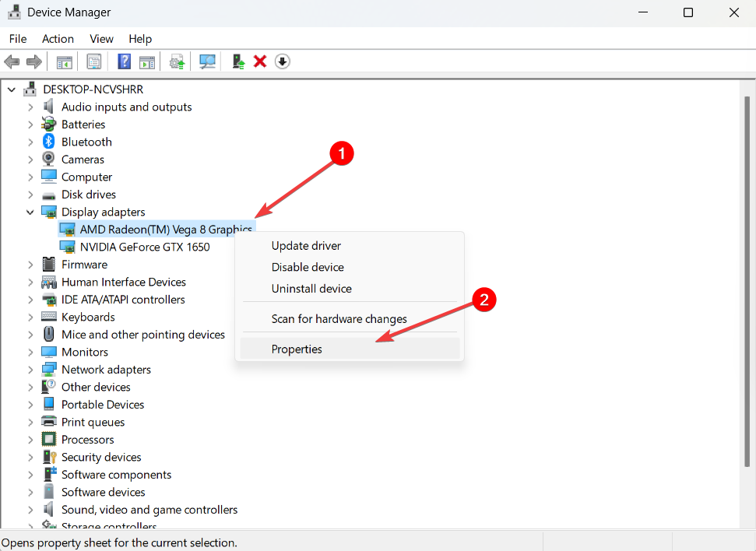
Task: Click the Mice and pointing devices icon
Action: pos(49,334)
